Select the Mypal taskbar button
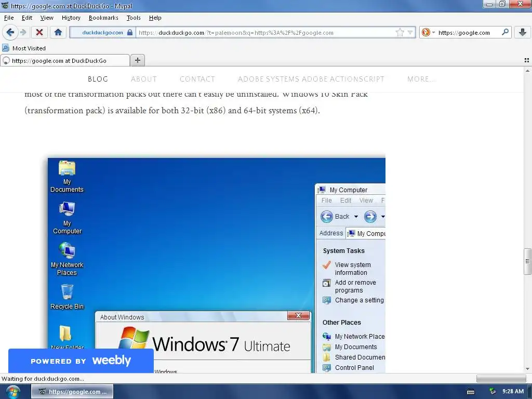This screenshot has height=399, width=532. (x=72, y=392)
